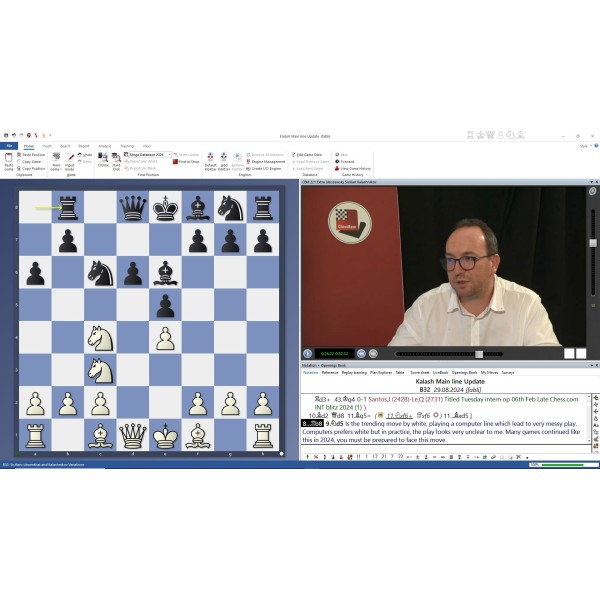Switch to the Training ribbon tab
600x600 pixels.
[127, 146]
